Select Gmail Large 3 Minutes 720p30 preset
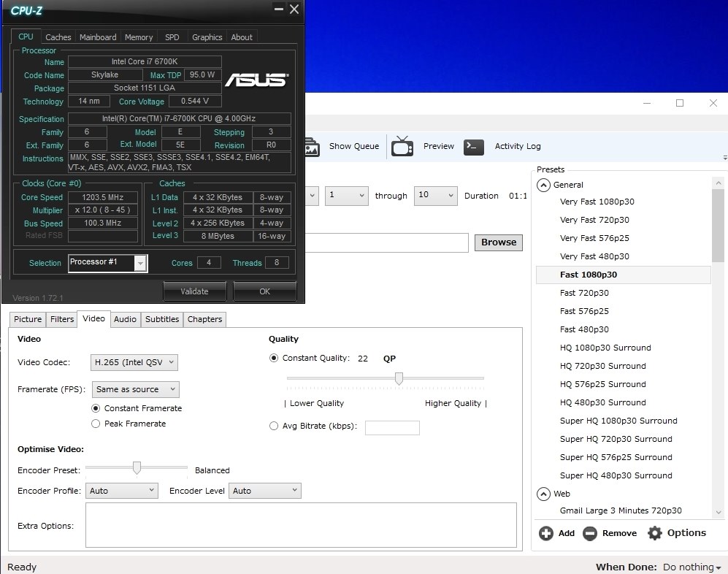728x574 pixels. (621, 510)
